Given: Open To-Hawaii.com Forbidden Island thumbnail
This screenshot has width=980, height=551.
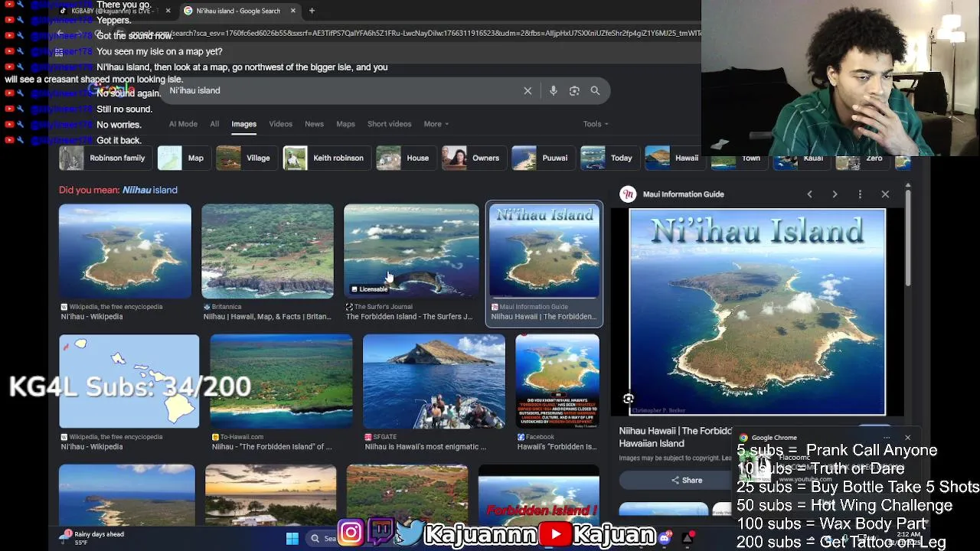Looking at the screenshot, I should (281, 381).
